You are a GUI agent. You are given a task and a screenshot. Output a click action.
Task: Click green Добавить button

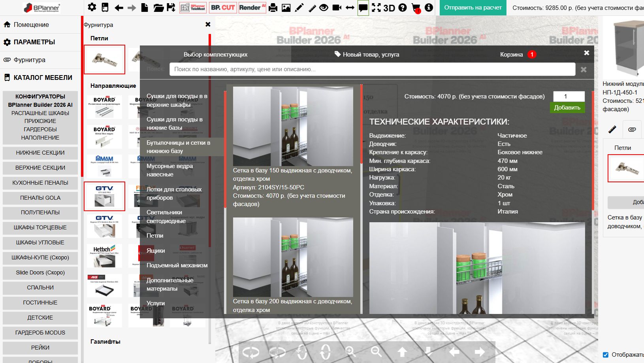tap(567, 108)
